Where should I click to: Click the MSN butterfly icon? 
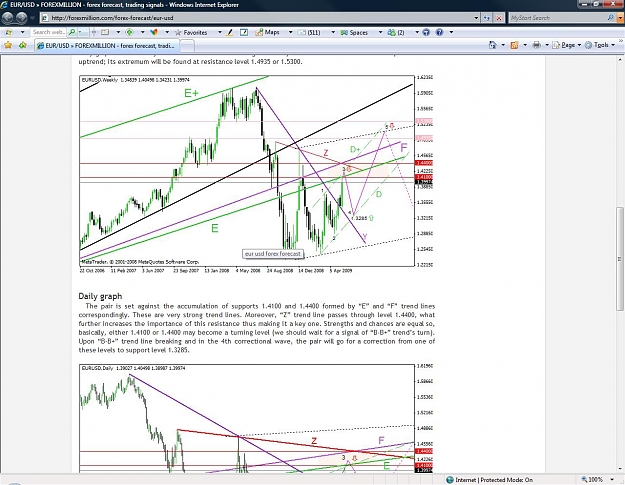pyautogui.click(x=154, y=32)
